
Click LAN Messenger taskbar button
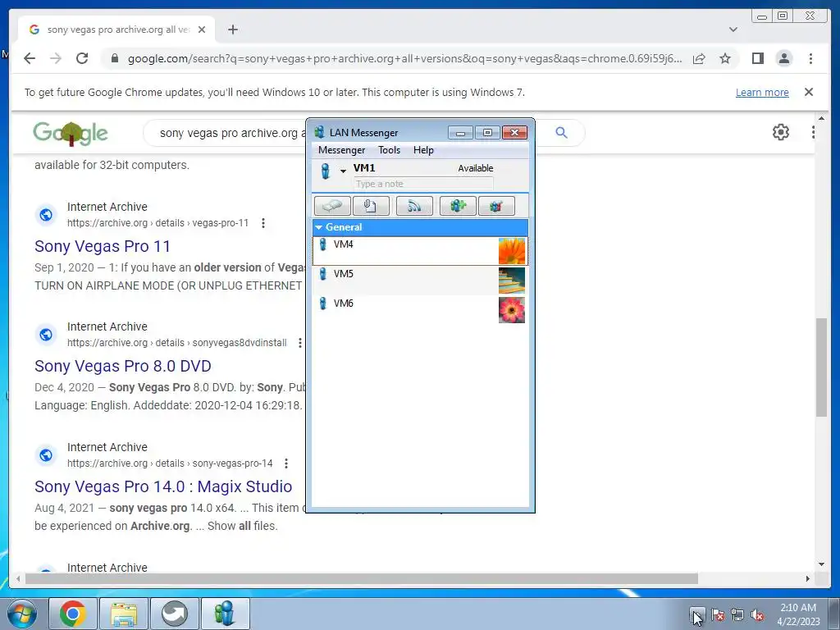click(225, 614)
